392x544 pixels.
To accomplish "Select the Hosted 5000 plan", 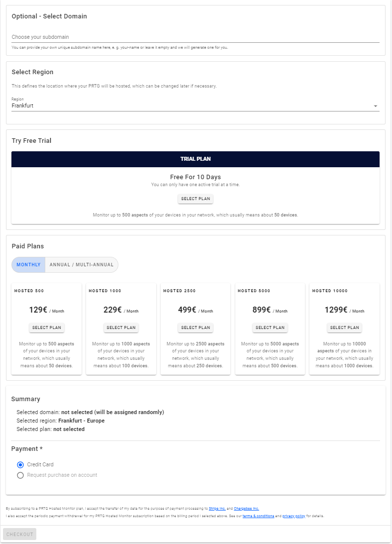I will 270,327.
